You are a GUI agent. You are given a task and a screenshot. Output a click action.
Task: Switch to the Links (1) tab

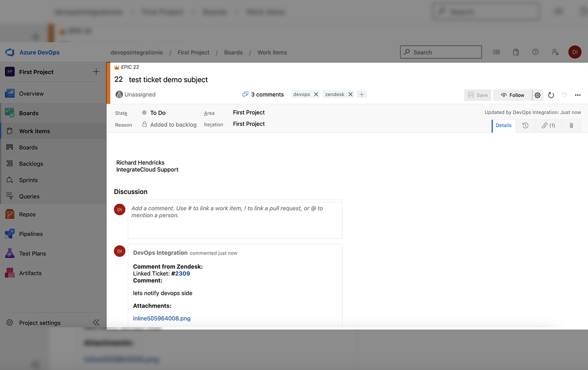click(548, 125)
